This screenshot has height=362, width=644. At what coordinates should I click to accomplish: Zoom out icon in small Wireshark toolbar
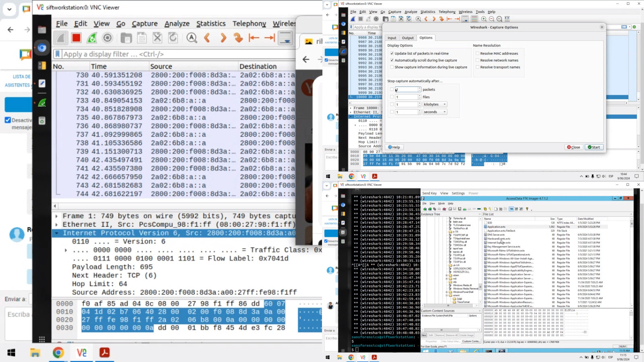(491, 19)
